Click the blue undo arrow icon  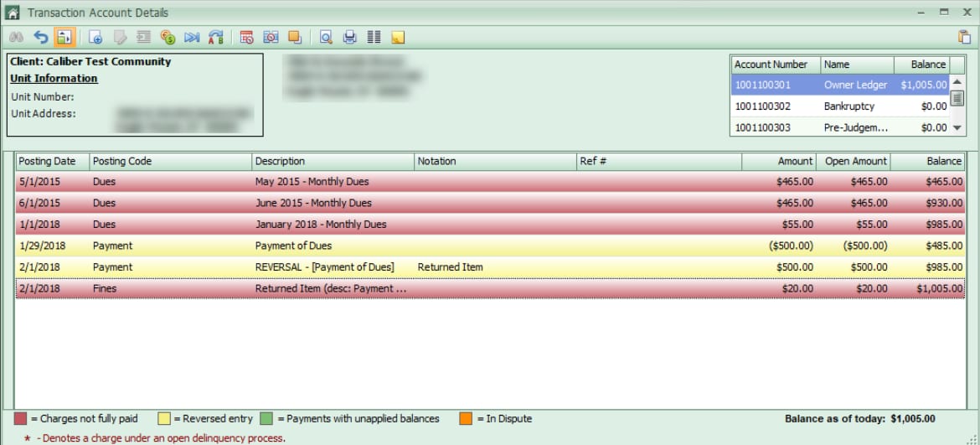pyautogui.click(x=41, y=38)
